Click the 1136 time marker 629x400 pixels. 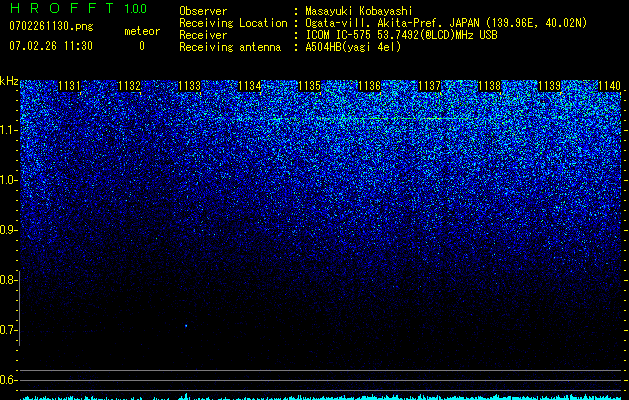[369, 86]
